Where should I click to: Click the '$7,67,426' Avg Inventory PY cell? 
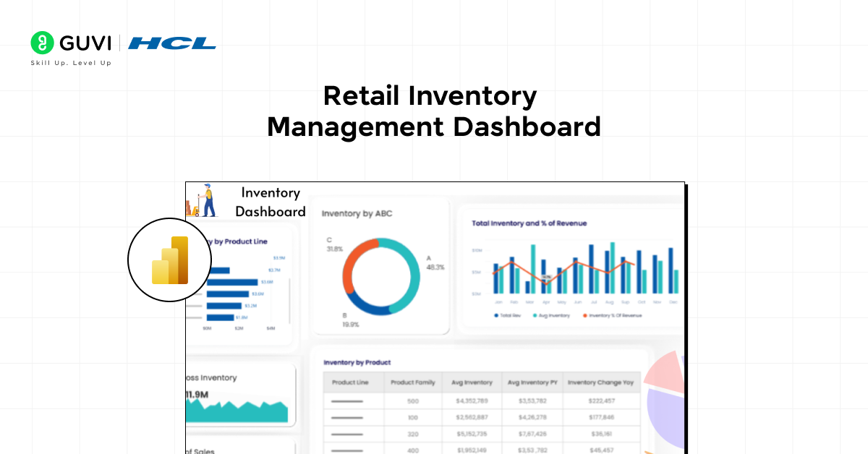[532, 434]
